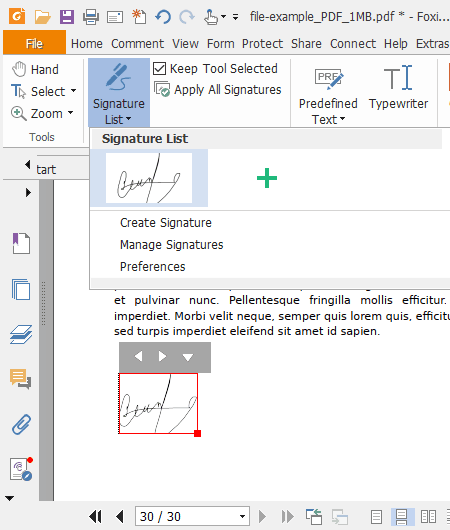Screen dimensions: 450x530
Task: Select the placed signature on the page
Action: tap(158, 403)
